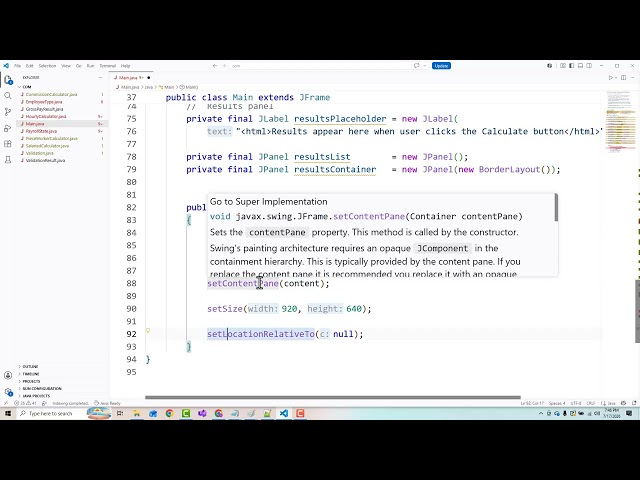Viewport: 640px width, 480px height.
Task: Open File Explorer from the taskbar
Action: click(137, 413)
